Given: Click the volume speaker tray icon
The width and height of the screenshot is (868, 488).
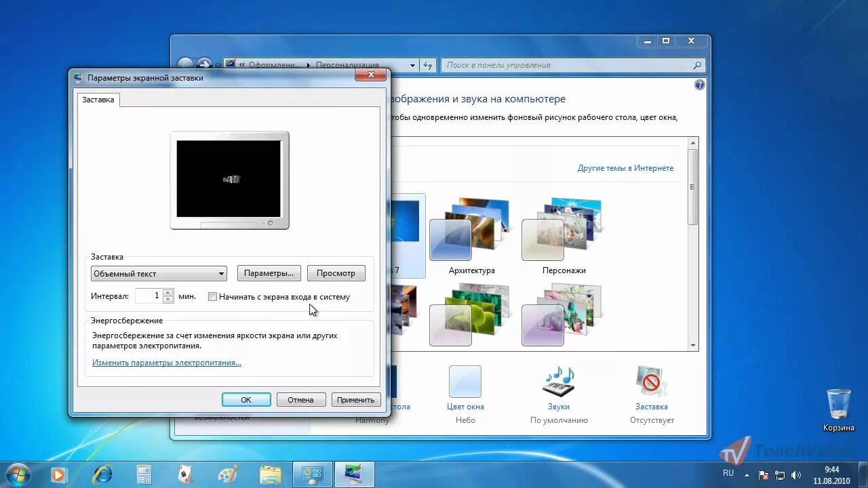Looking at the screenshot, I should (x=795, y=475).
